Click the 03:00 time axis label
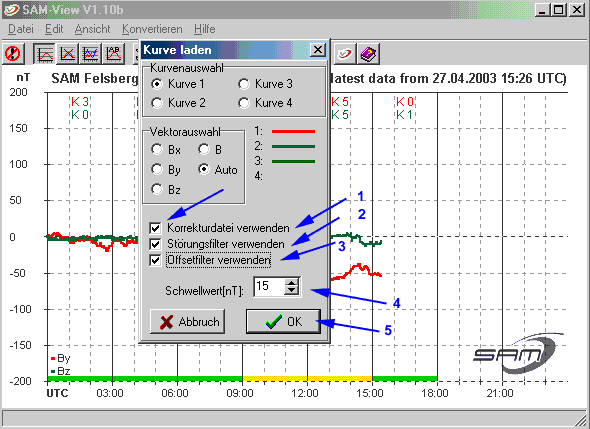590x429 pixels. (110, 393)
